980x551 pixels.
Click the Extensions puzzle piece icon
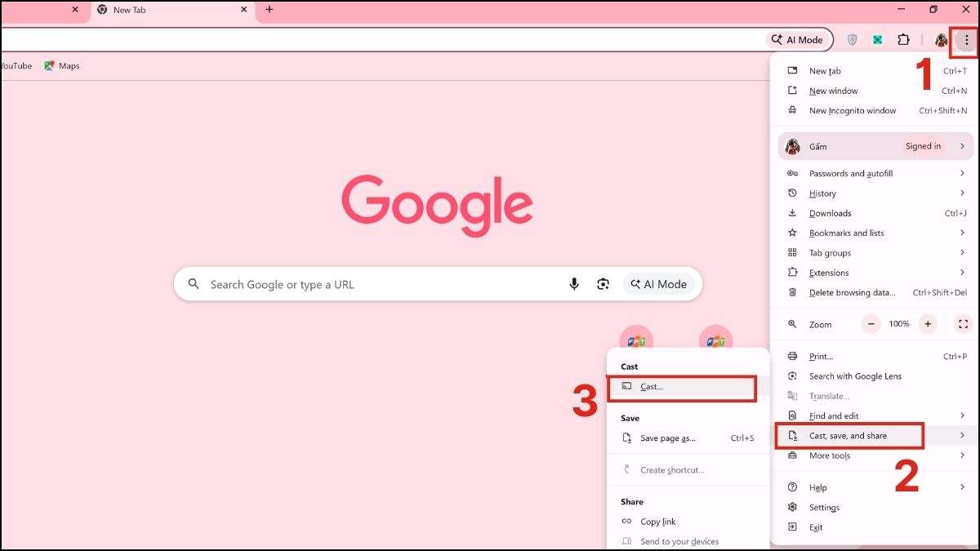(x=903, y=39)
